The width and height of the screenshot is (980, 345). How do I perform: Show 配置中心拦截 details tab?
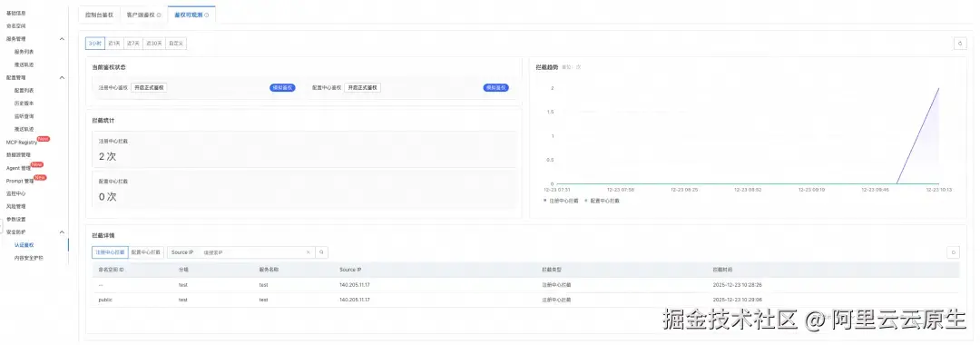146,252
